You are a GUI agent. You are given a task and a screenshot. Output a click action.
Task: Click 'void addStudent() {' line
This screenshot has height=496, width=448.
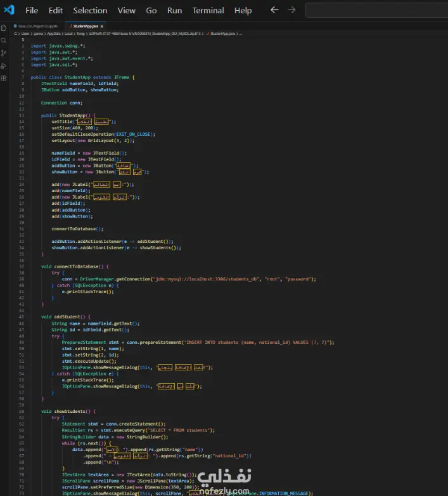tap(66, 317)
